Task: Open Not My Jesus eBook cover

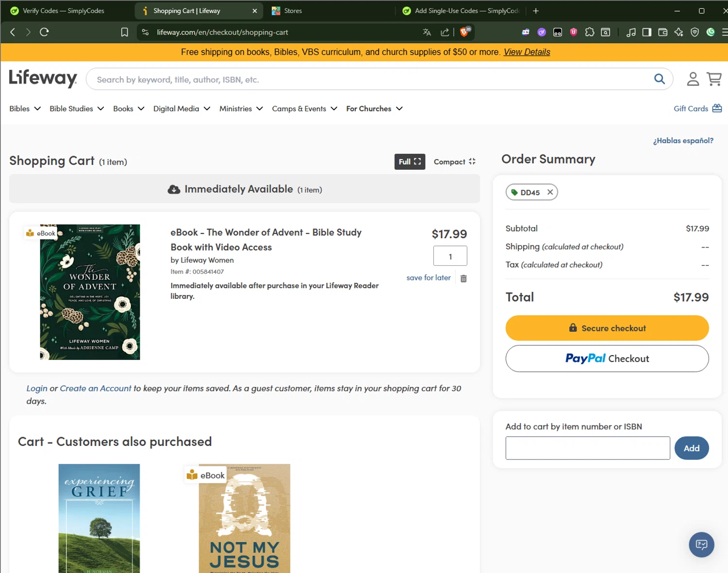Action: click(244, 518)
